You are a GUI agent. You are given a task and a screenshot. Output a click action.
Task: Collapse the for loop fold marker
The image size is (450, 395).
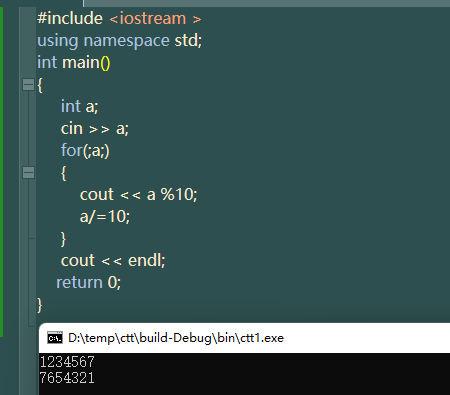(x=28, y=173)
